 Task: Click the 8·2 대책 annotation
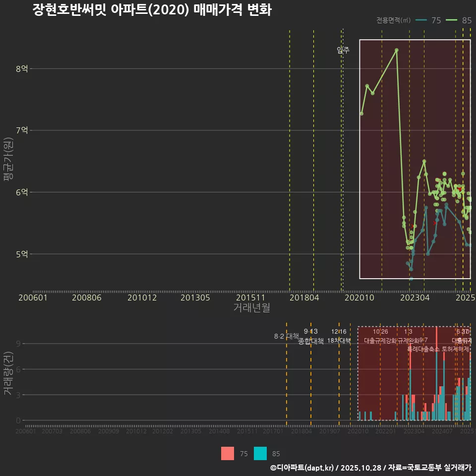click(286, 335)
